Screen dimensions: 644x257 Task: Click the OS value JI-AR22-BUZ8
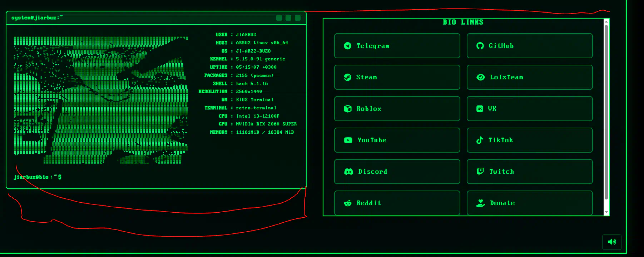[253, 51]
